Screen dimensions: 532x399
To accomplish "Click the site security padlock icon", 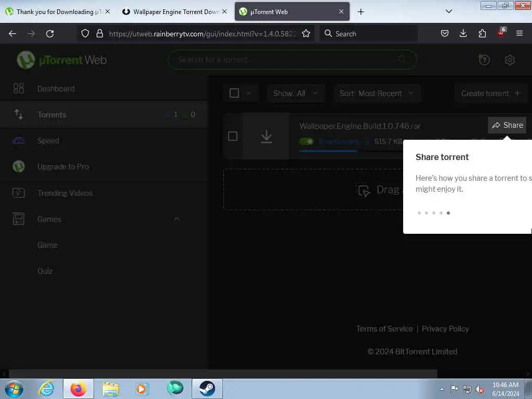I will 99,34.
